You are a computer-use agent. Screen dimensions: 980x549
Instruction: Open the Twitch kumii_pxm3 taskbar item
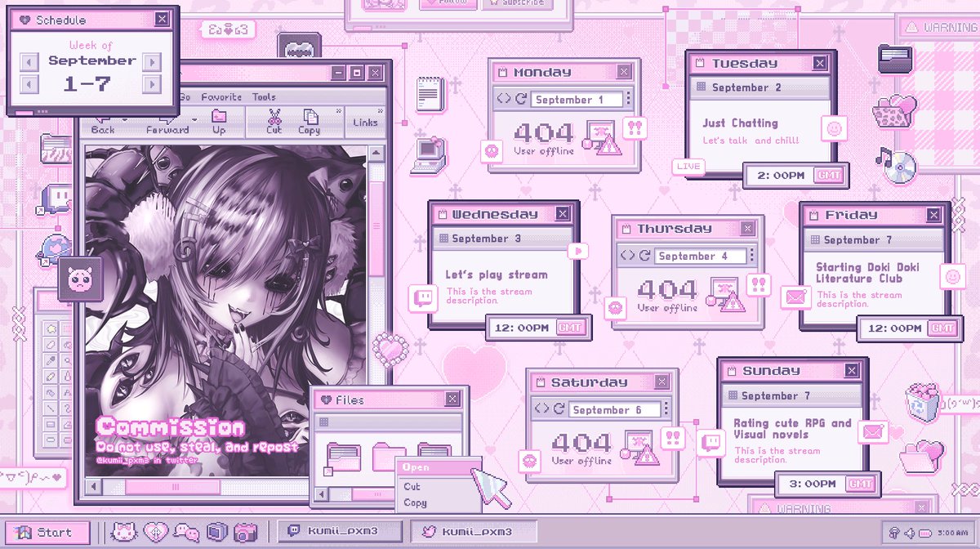point(340,531)
